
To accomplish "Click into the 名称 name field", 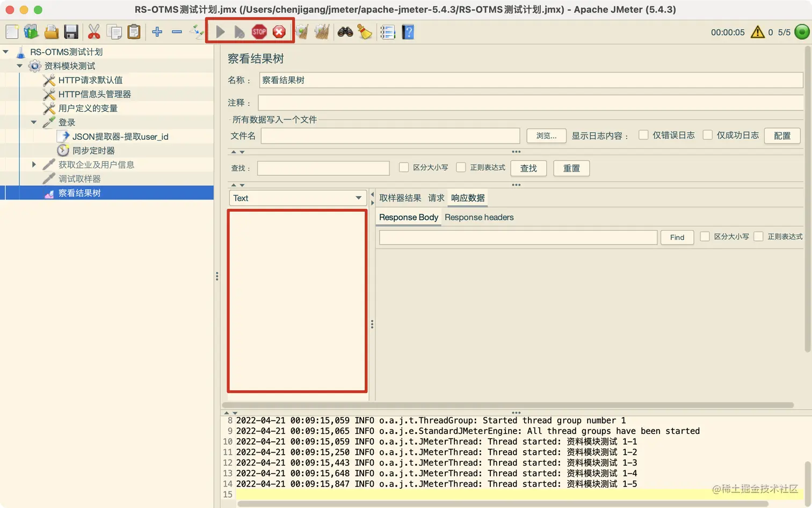I will pyautogui.click(x=531, y=80).
